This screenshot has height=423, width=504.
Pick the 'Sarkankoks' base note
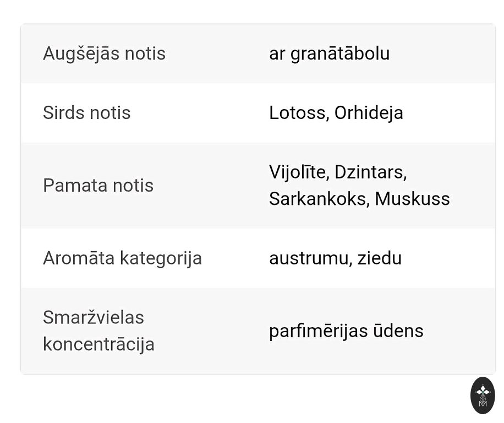(319, 198)
